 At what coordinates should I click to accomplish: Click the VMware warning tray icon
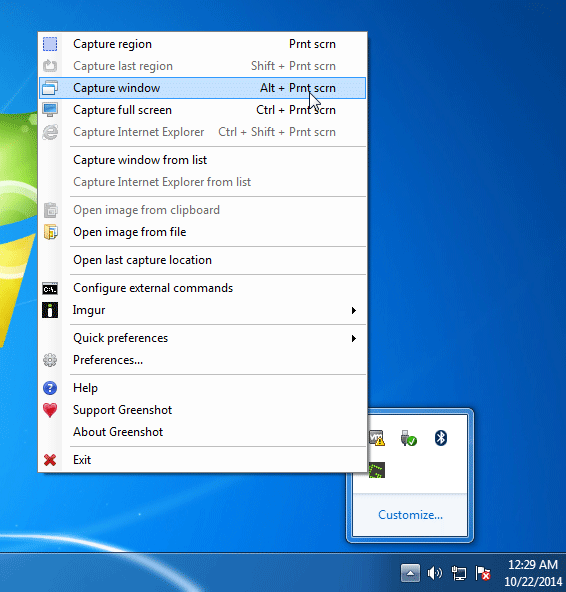[376, 438]
